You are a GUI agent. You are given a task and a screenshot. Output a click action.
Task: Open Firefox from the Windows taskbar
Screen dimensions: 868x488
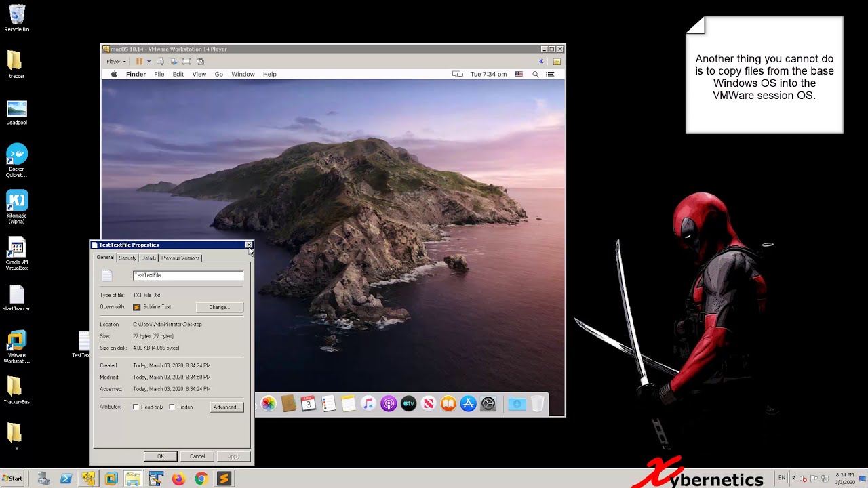[x=178, y=479]
